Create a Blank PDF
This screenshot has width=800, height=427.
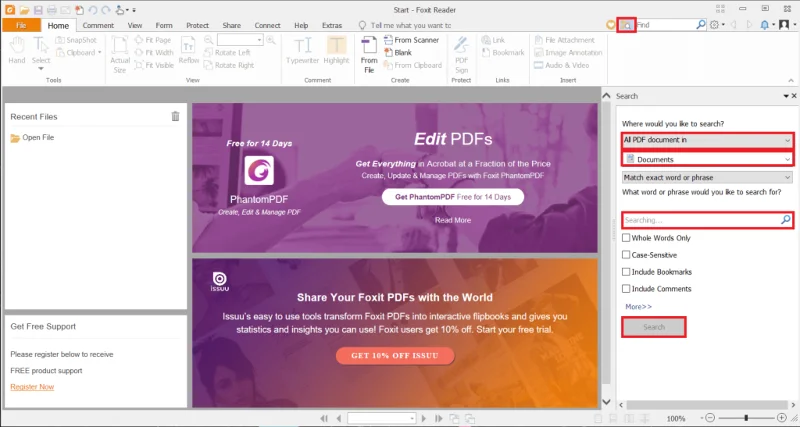point(397,53)
